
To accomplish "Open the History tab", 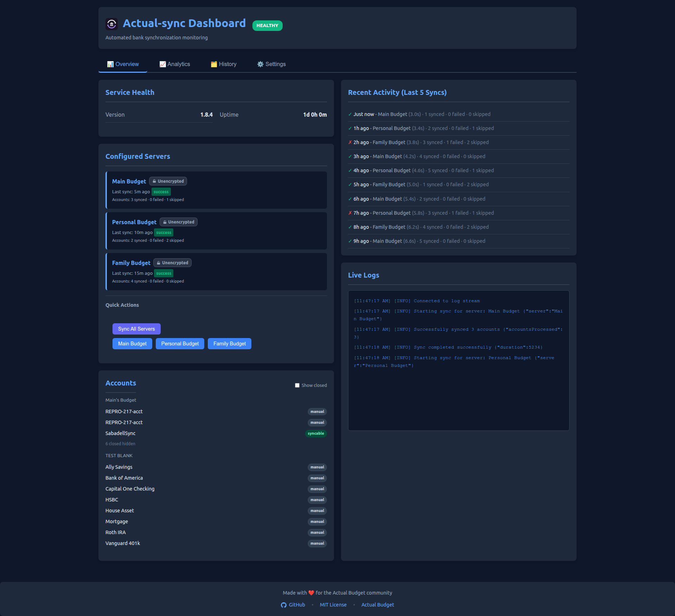I will [224, 64].
